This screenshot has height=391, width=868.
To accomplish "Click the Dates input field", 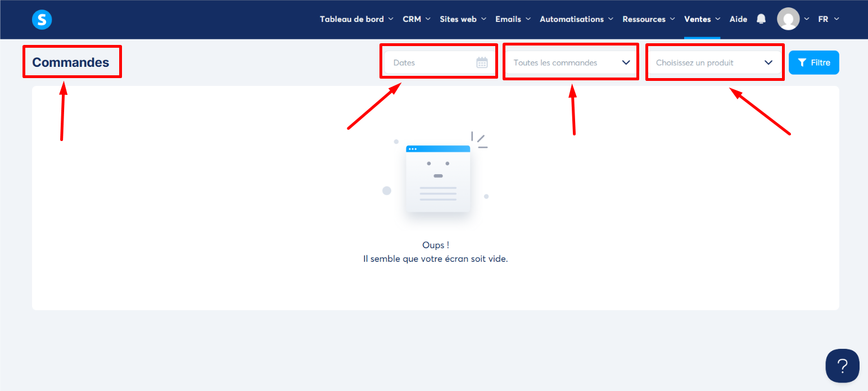I will point(438,62).
